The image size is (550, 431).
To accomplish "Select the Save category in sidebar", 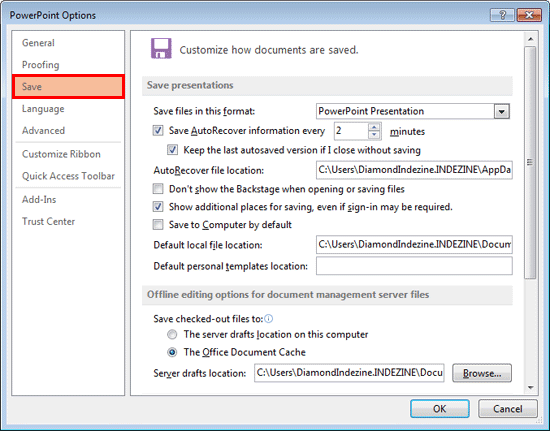I will [x=68, y=87].
